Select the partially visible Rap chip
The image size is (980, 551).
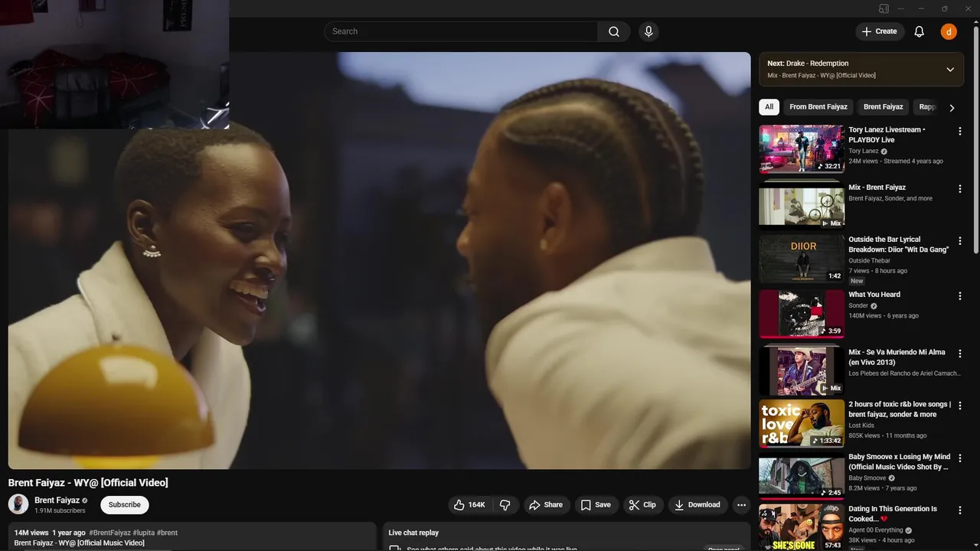[927, 106]
